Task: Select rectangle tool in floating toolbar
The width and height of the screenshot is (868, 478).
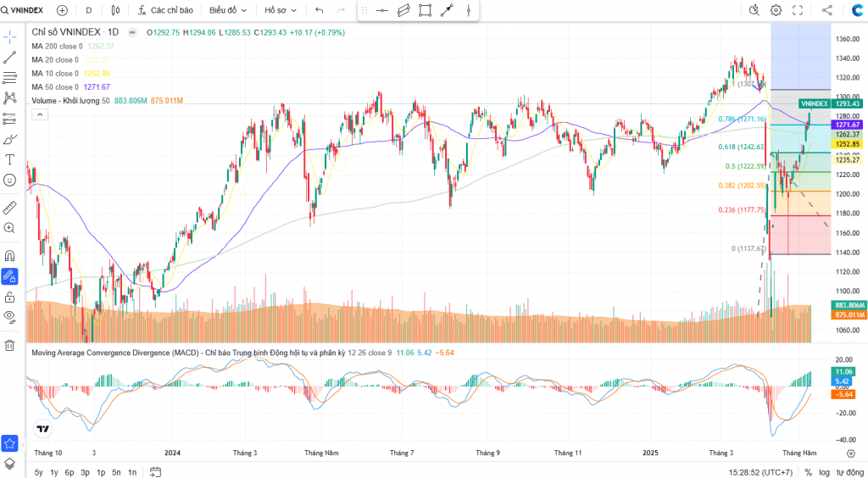Action: click(x=426, y=10)
